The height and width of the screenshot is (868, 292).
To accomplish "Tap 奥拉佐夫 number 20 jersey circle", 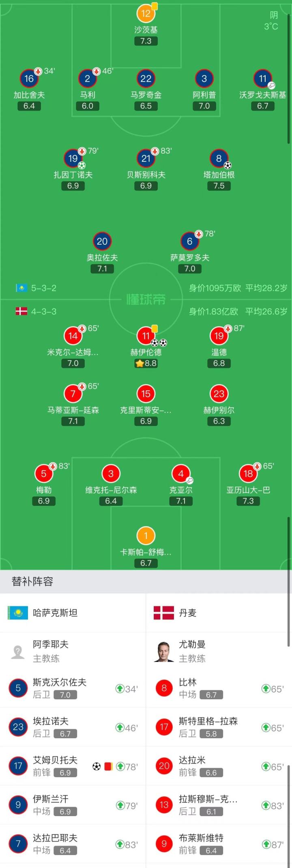I will pos(102,241).
